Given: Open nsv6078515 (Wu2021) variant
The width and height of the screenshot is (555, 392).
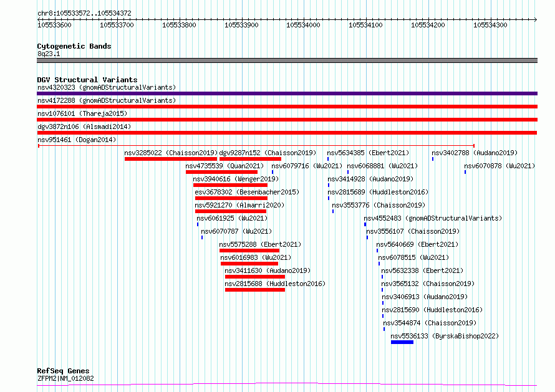Looking at the screenshot, I should point(414,257).
